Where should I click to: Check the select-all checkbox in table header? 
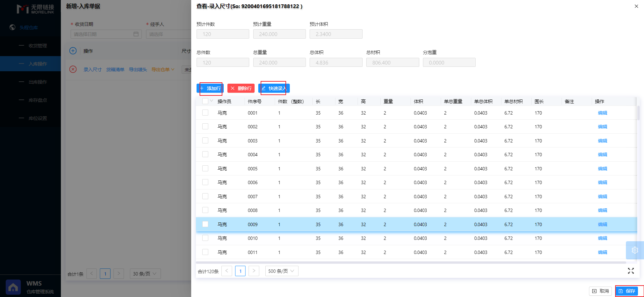(205, 101)
